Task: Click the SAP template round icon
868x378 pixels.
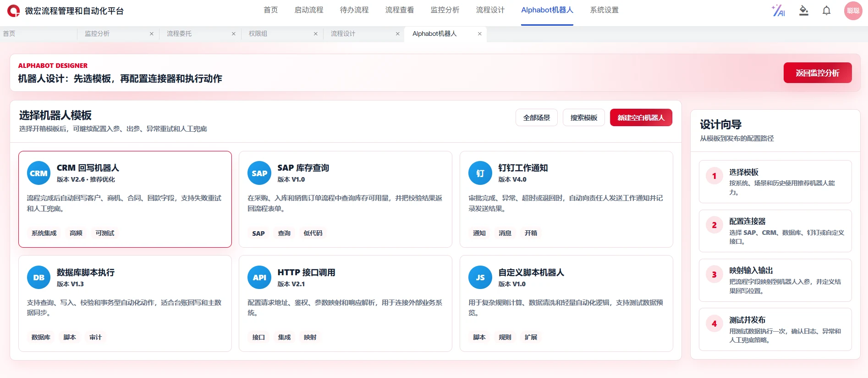Action: [259, 173]
